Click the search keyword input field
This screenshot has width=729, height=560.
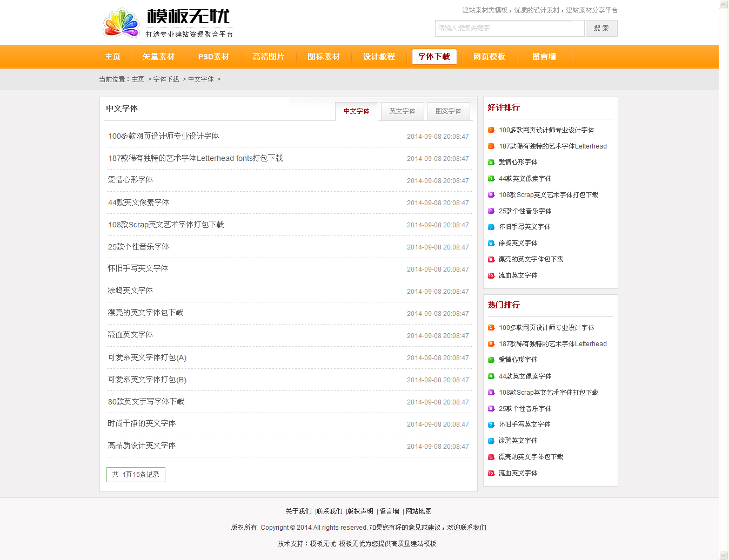pyautogui.click(x=509, y=28)
